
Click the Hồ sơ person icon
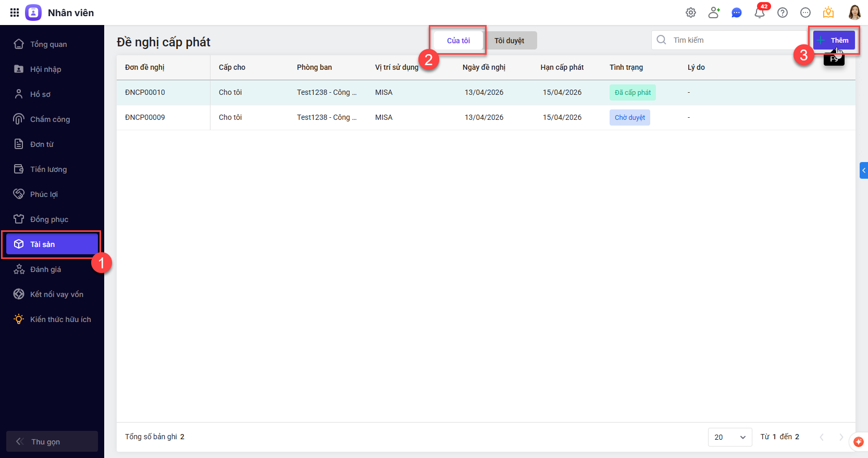[19, 94]
